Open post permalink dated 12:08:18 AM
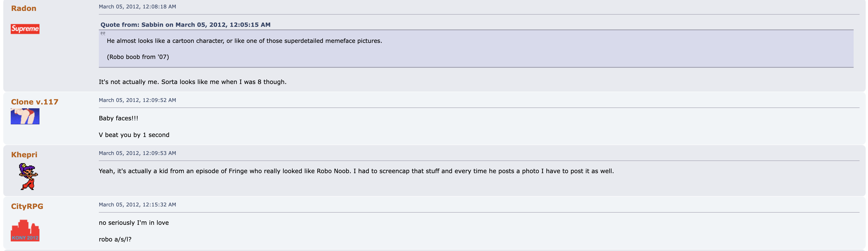 [x=137, y=7]
